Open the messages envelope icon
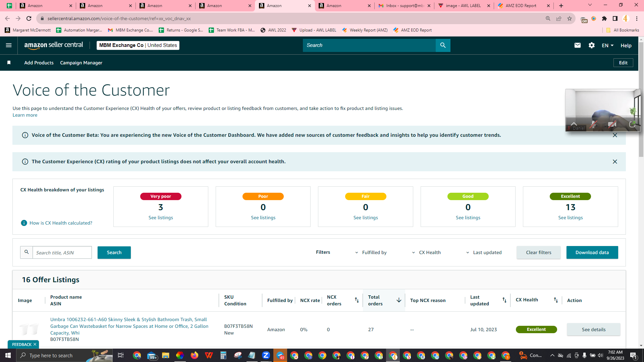644x362 pixels. [577, 45]
